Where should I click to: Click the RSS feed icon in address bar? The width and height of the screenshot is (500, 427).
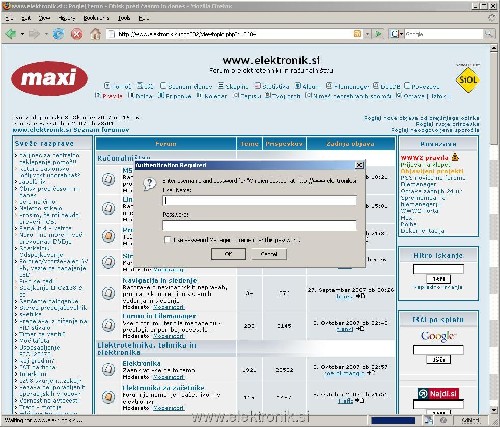point(357,34)
